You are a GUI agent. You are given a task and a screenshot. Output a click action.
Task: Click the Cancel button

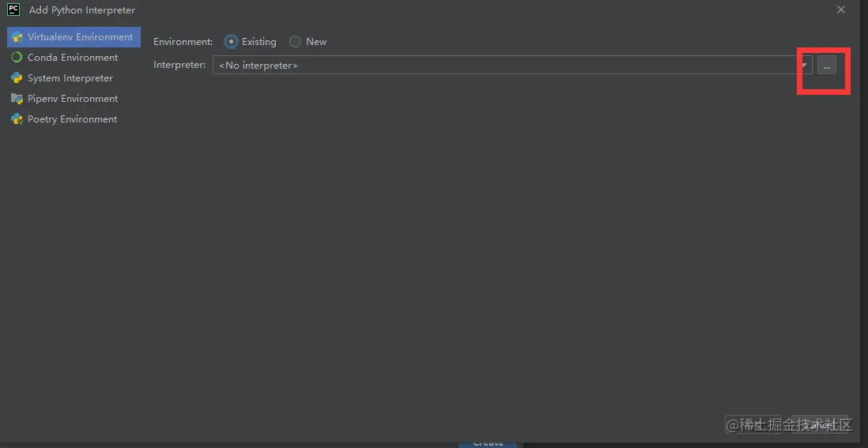[819, 425]
